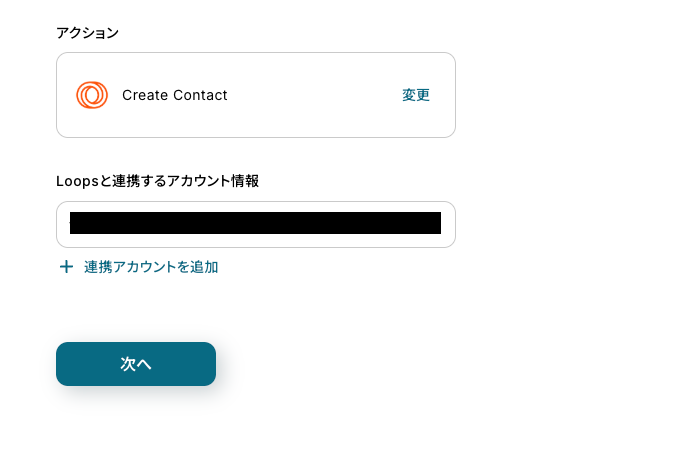Click the Loops spiral icon in action card
Viewport: 688px width, 452px height.
click(x=92, y=95)
